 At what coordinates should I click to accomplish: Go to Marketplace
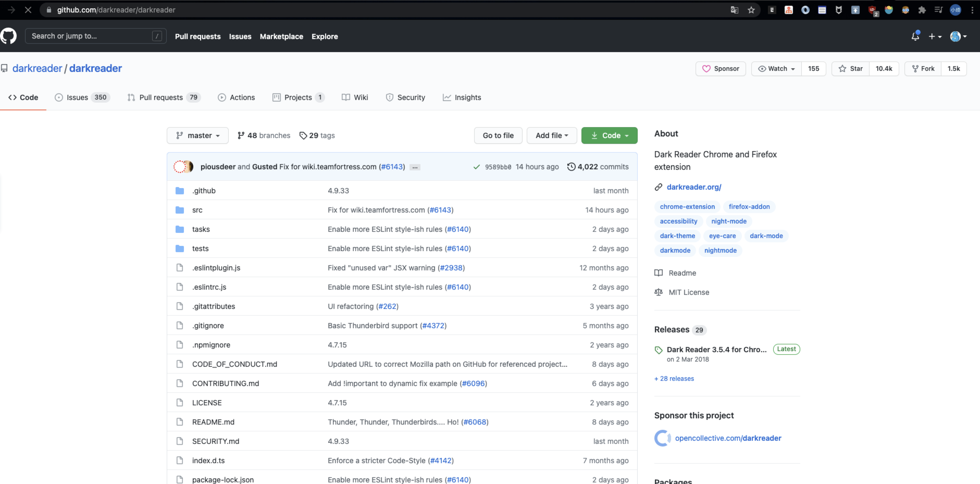281,36
